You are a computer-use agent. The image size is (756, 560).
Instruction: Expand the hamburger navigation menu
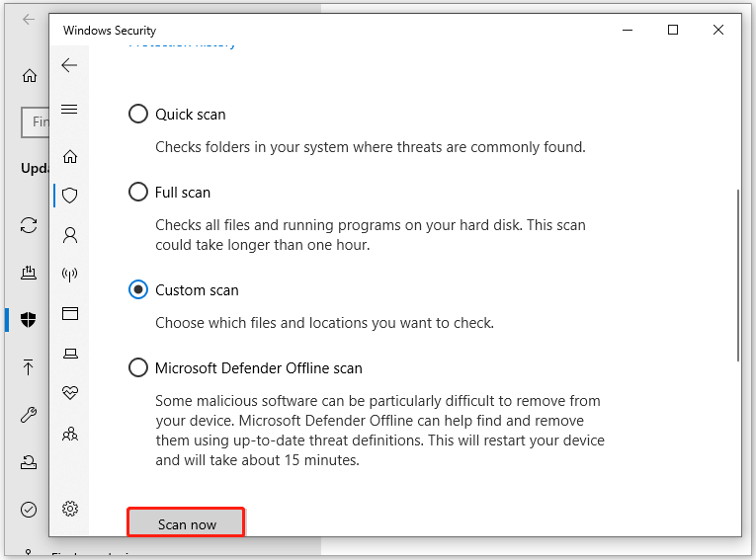(x=69, y=109)
